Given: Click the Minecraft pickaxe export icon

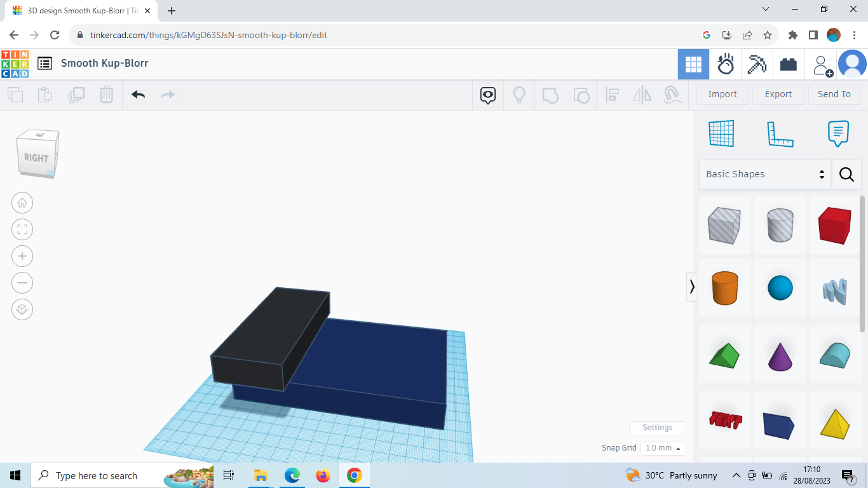Looking at the screenshot, I should point(756,64).
